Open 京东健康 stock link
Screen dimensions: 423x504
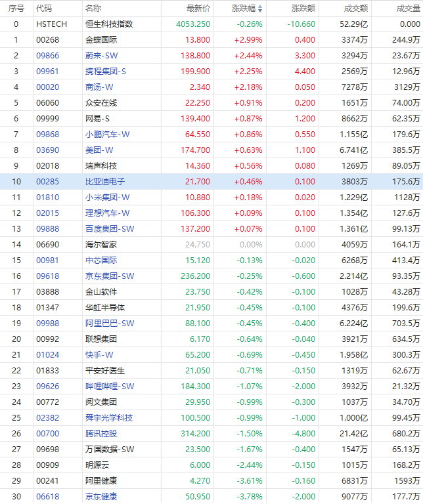101,497
